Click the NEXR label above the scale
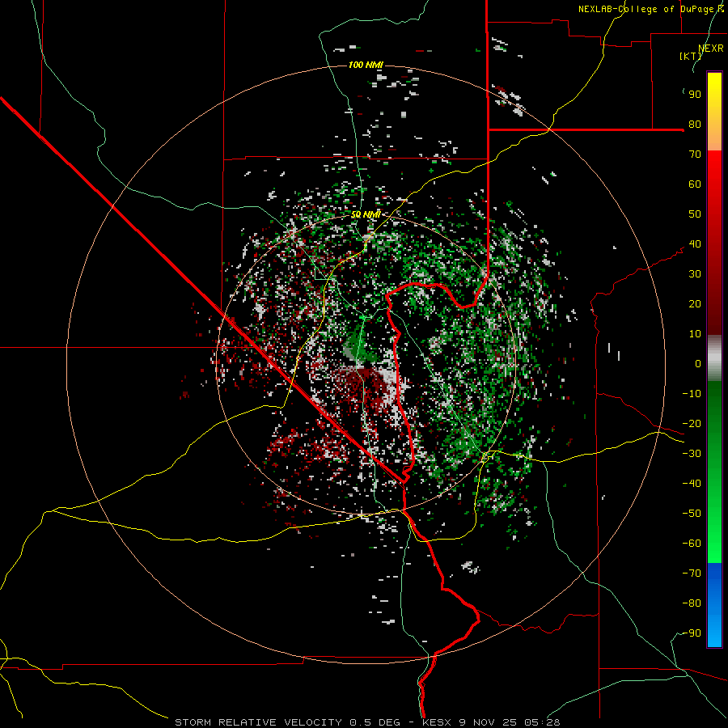Screen dimensions: 728x728 [711, 49]
